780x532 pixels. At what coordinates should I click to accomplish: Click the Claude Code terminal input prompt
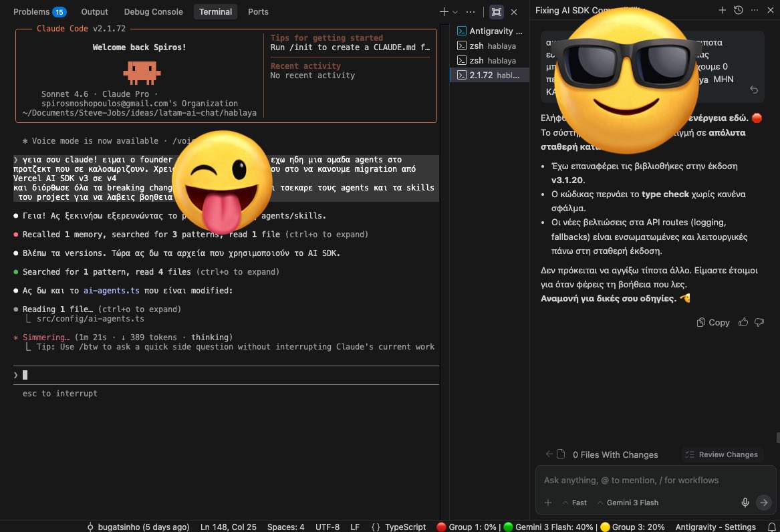click(226, 375)
